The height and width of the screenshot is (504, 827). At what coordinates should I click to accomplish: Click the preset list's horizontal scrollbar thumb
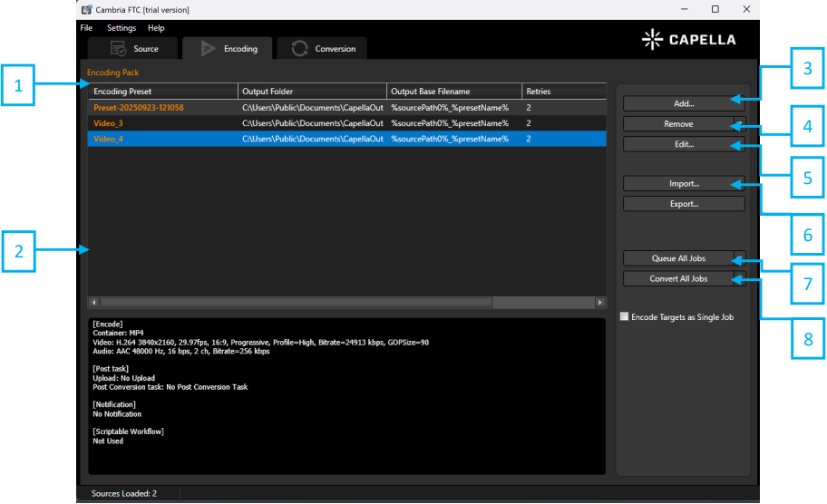pyautogui.click(x=297, y=303)
